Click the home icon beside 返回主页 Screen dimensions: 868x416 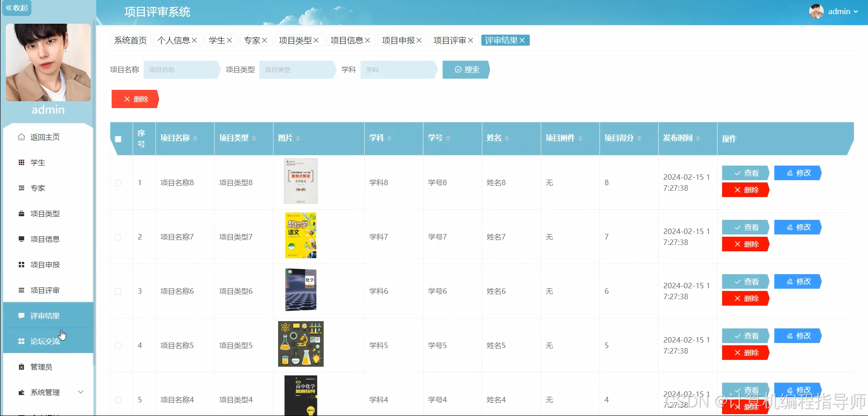point(21,137)
